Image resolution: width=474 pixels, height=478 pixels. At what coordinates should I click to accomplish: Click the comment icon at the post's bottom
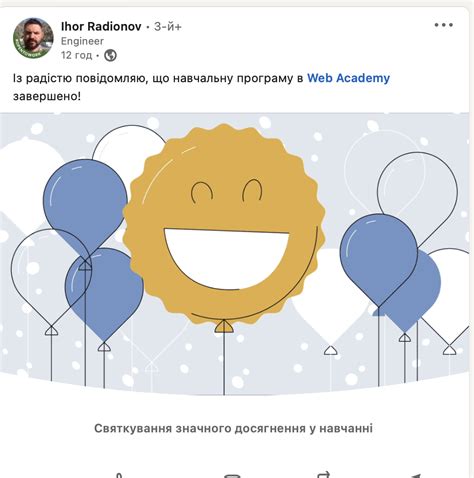pyautogui.click(x=232, y=476)
